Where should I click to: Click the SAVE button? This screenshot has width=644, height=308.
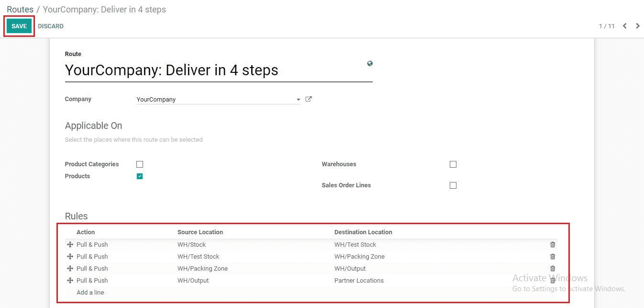tap(19, 26)
